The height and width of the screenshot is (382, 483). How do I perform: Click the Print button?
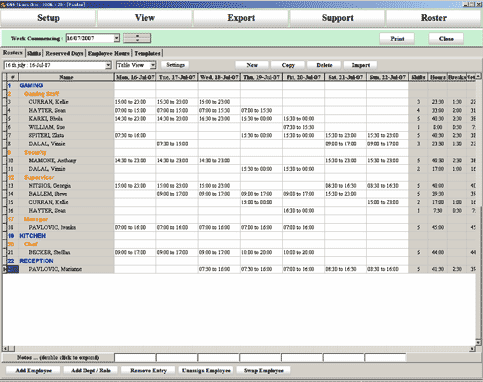[x=397, y=39]
